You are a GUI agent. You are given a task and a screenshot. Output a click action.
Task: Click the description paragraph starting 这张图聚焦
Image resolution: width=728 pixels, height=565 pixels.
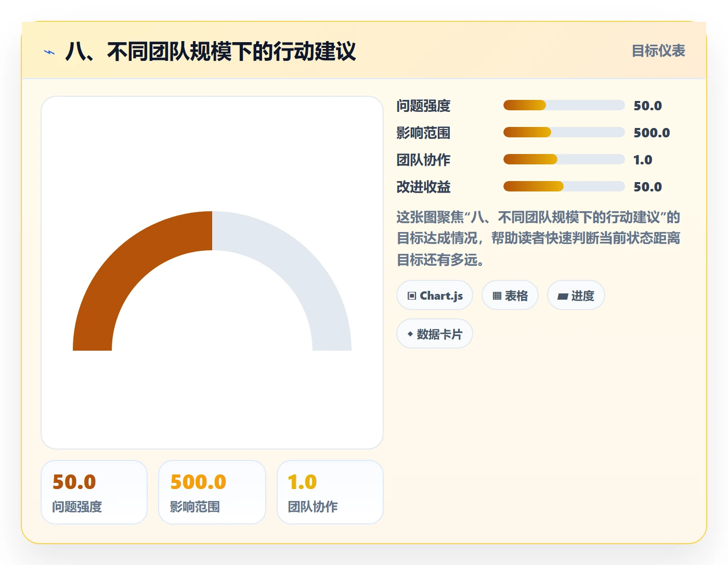coord(538,238)
